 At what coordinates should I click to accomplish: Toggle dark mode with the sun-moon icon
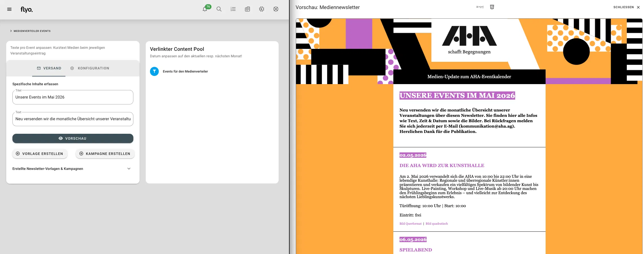point(262,9)
